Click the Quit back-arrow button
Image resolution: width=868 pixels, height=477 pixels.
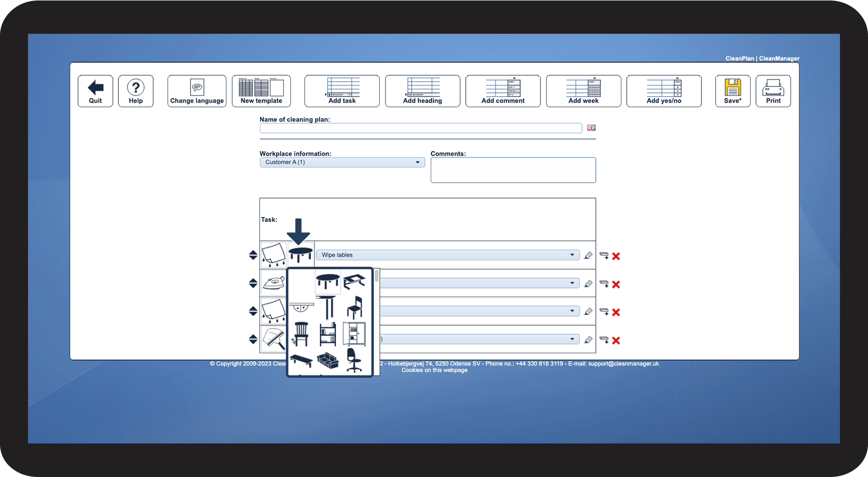point(95,91)
